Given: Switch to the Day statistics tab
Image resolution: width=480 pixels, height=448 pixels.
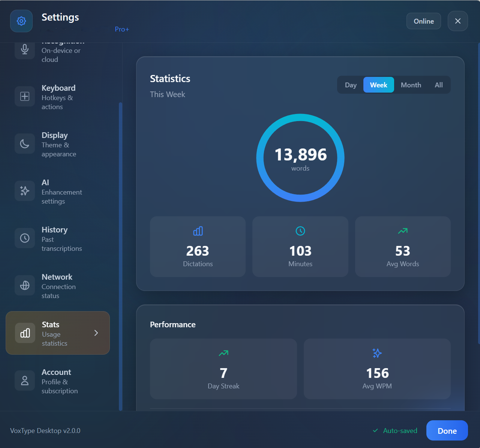Looking at the screenshot, I should tap(351, 85).
